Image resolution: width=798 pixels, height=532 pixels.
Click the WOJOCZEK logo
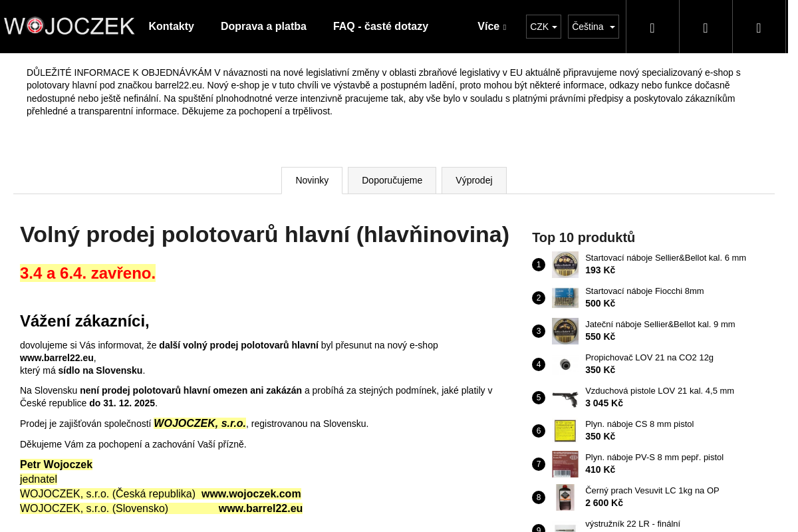point(69,26)
